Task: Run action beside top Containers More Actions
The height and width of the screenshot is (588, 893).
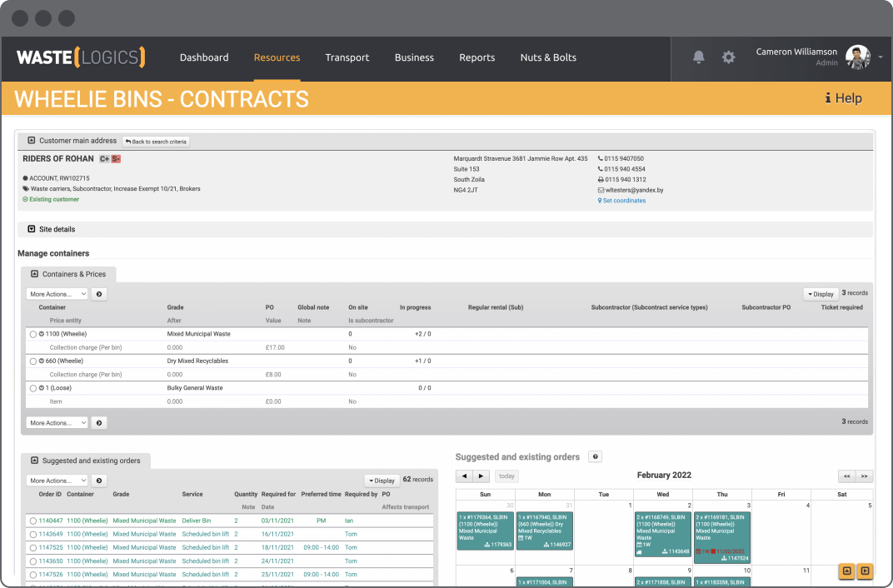Action: [x=99, y=294]
